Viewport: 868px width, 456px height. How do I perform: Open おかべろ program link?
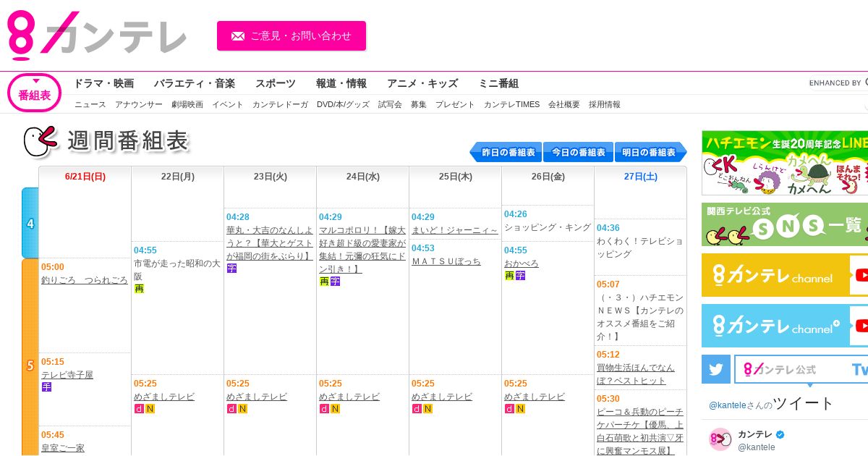click(x=522, y=263)
